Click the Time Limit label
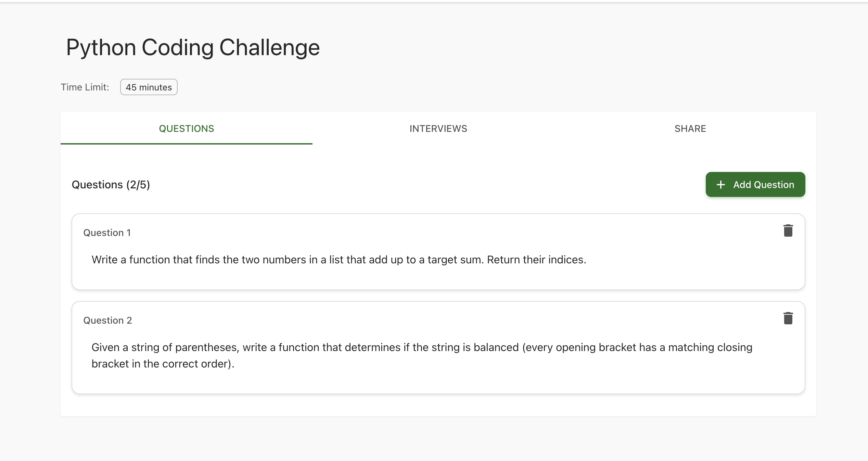The image size is (868, 461). 85,87
